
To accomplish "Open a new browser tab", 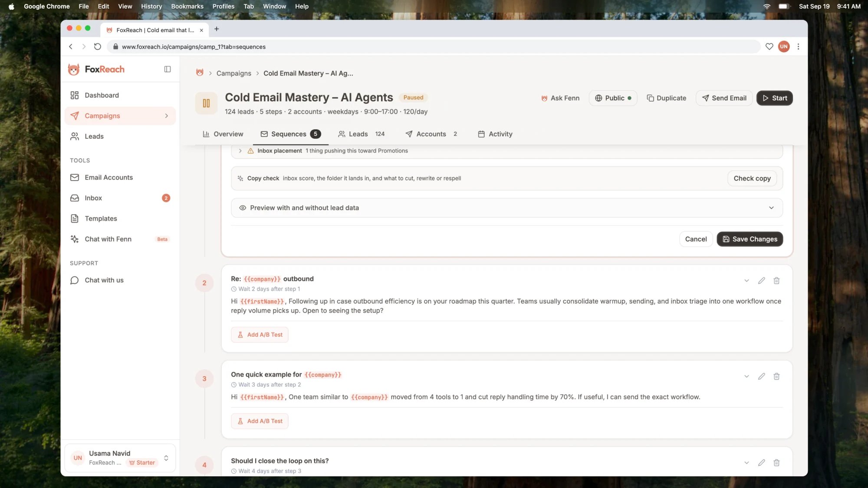I will 217,29.
